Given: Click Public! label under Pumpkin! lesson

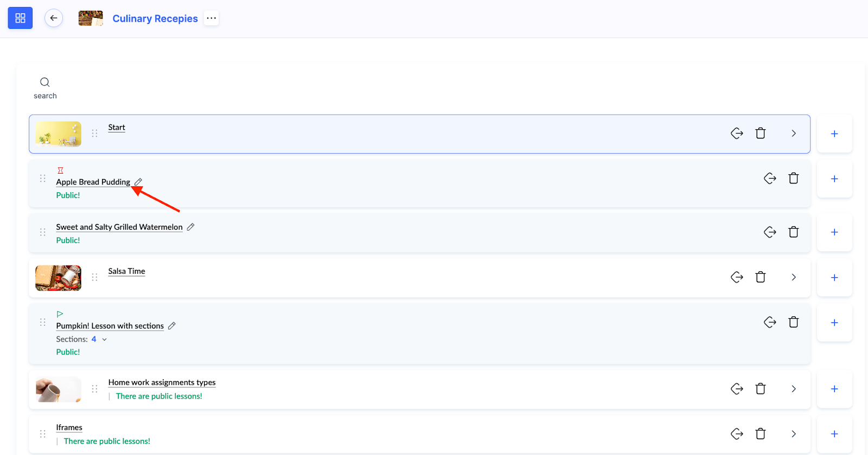Looking at the screenshot, I should pos(68,352).
